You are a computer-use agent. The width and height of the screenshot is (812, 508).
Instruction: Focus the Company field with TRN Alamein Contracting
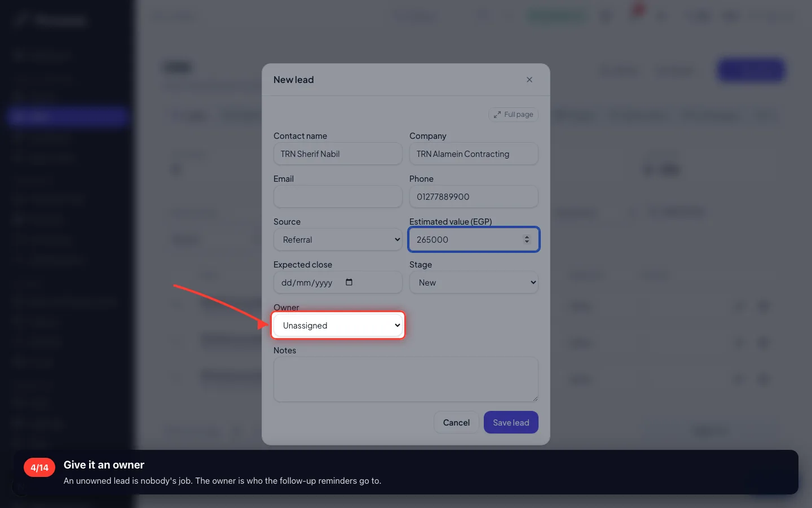[474, 154]
